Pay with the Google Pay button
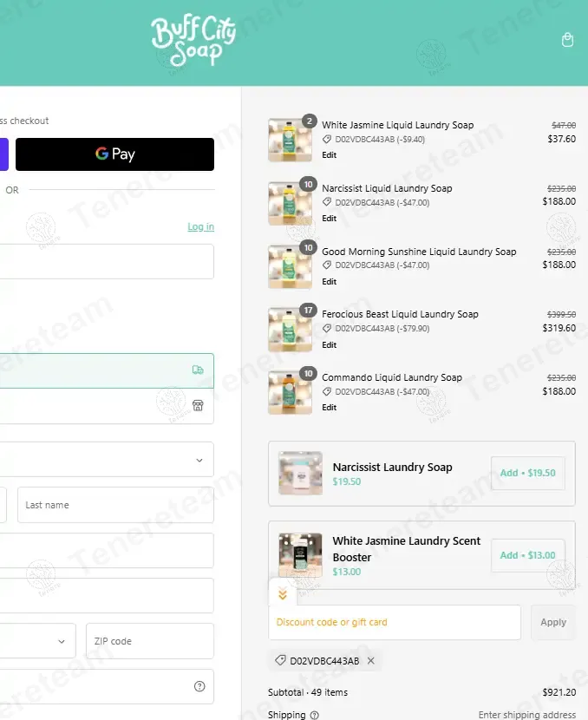 point(114,154)
